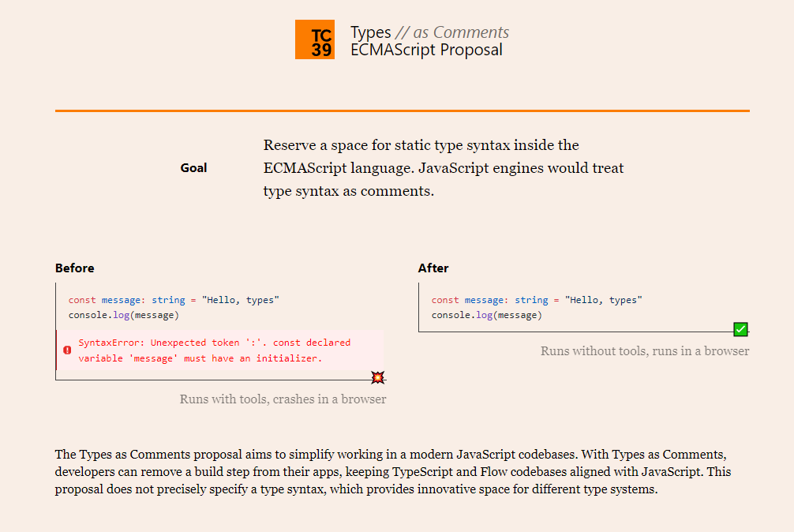
Task: Click the red error icon beside SyntaxError
Action: point(67,350)
